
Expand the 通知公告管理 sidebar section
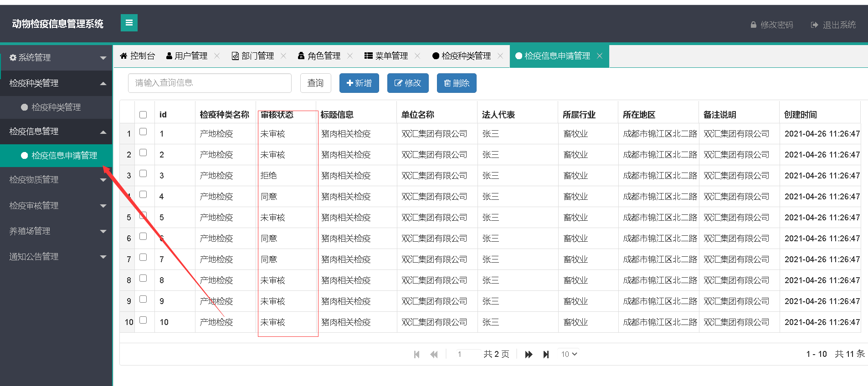click(56, 257)
